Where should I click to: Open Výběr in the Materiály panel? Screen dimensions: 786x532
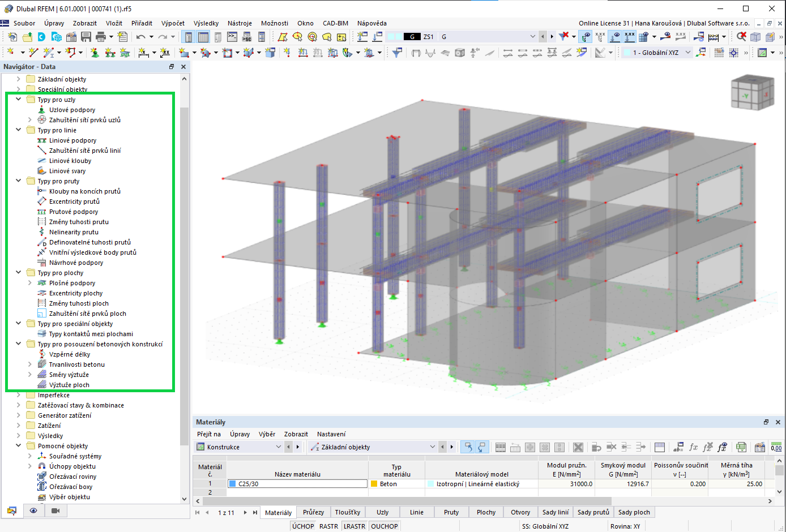(267, 434)
